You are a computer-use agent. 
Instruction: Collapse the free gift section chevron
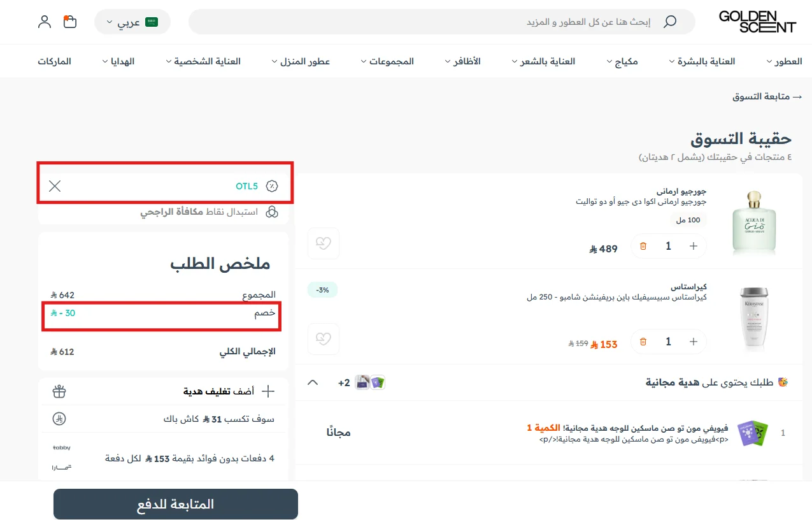point(312,382)
